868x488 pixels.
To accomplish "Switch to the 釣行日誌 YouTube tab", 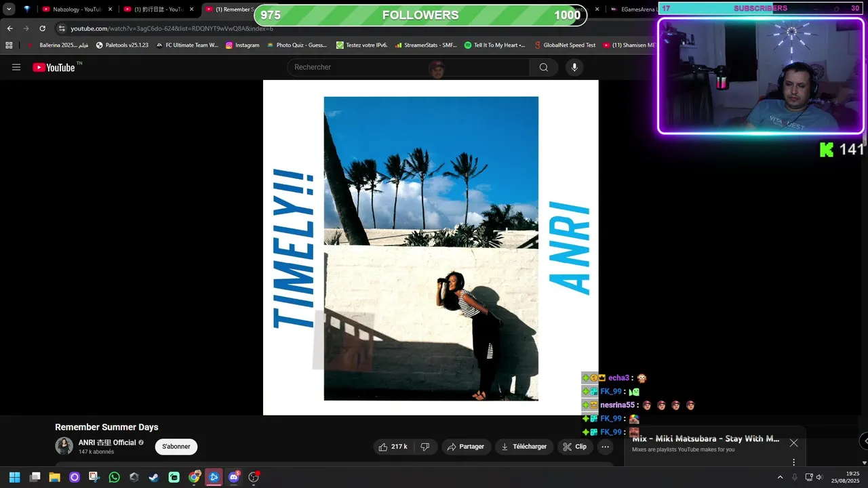I will 159,9.
